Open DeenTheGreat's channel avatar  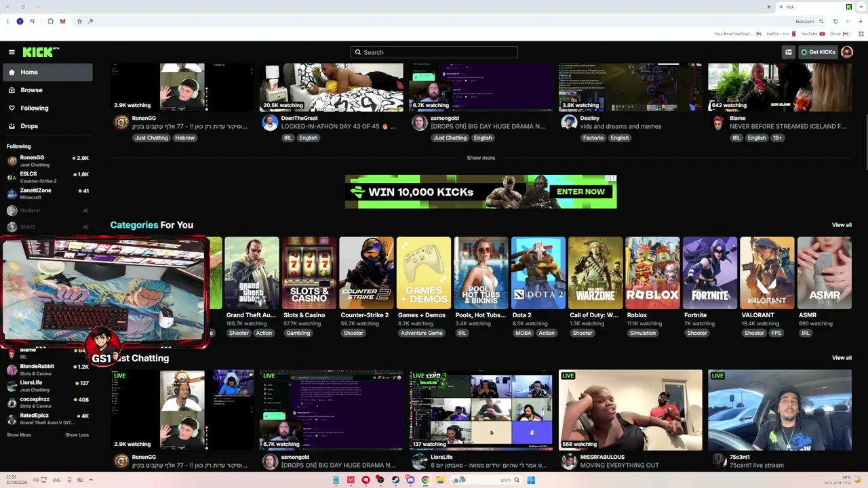pyautogui.click(x=270, y=123)
